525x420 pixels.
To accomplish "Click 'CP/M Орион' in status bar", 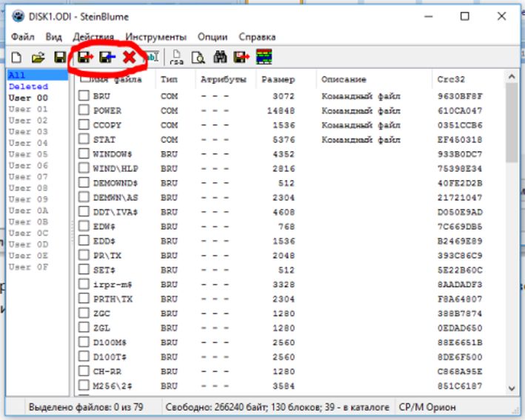I will pos(427,407).
